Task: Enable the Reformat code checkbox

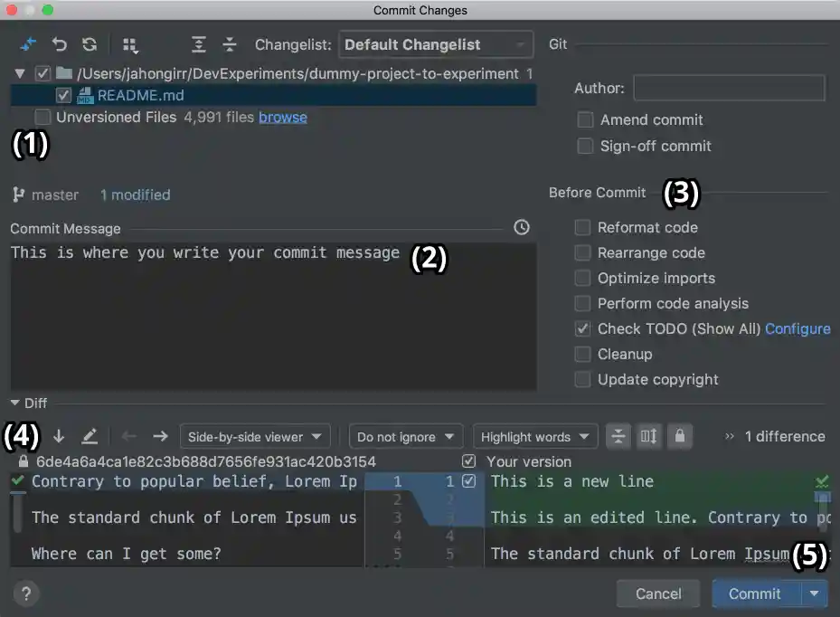Action: 582,227
